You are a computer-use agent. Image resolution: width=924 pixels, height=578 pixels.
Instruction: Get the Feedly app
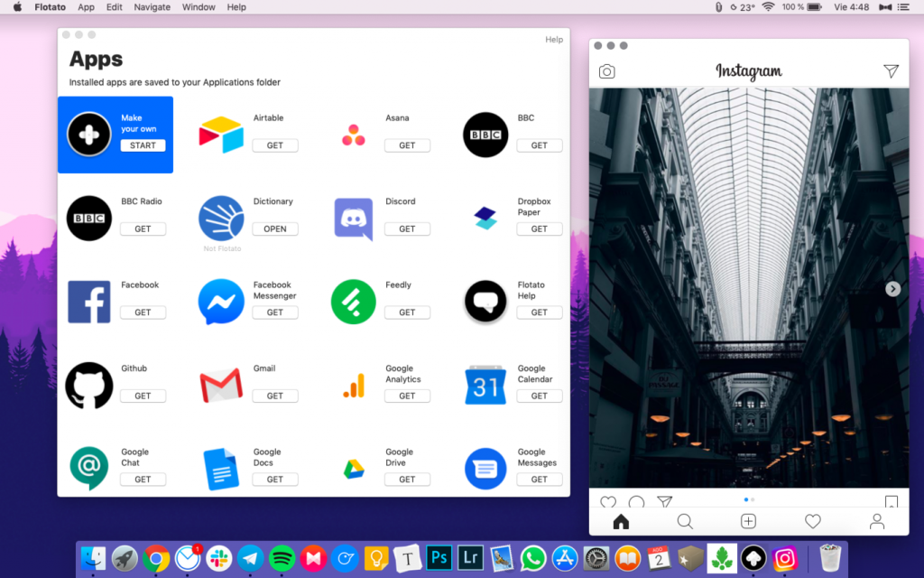tap(407, 312)
